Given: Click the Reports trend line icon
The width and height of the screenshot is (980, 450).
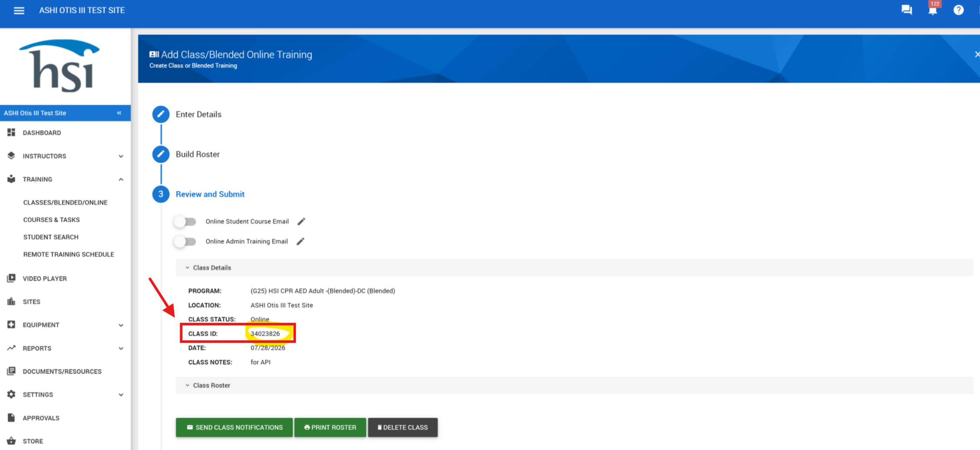Looking at the screenshot, I should tap(11, 348).
